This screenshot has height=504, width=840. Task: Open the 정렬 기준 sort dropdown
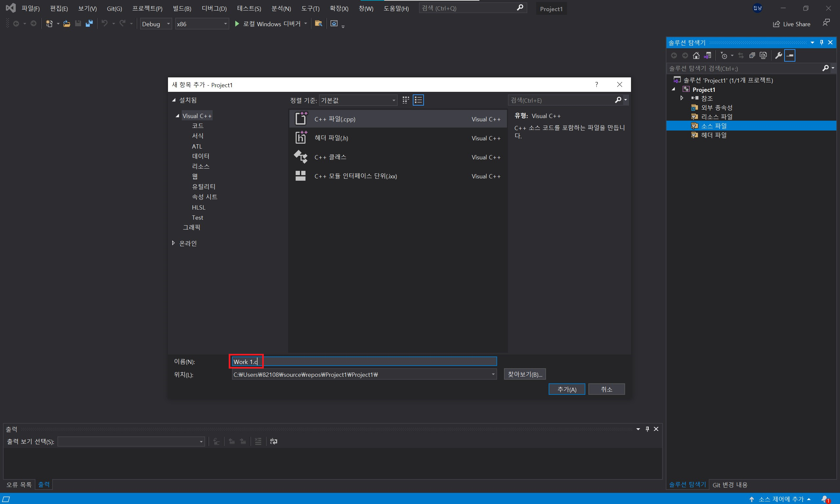358,100
